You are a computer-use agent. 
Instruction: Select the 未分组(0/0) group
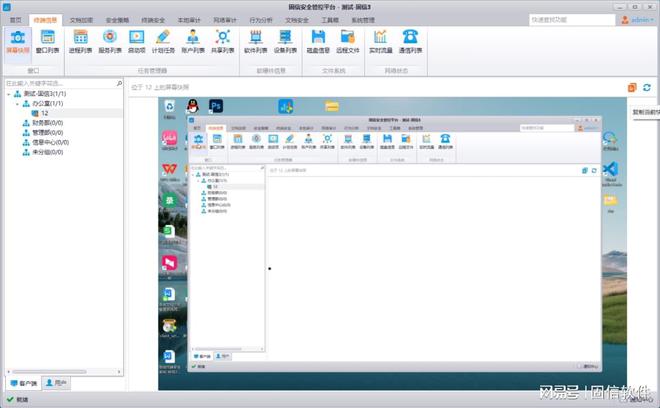pos(48,152)
